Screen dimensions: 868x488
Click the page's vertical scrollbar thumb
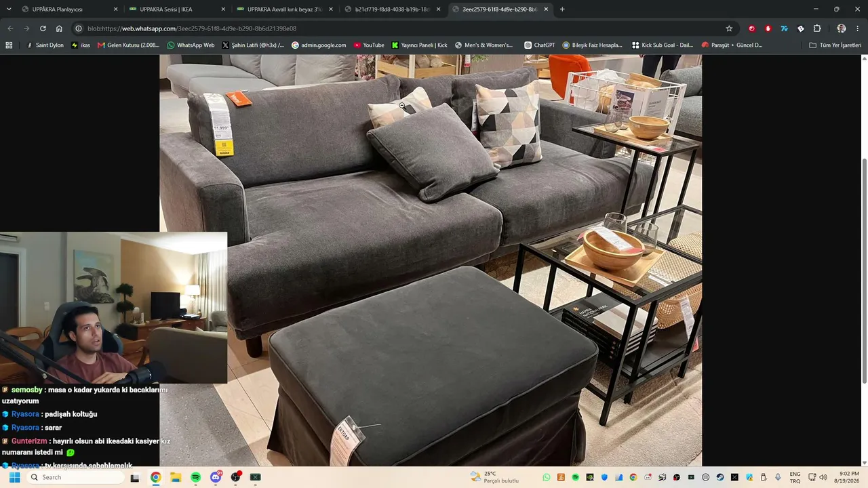pos(864,271)
